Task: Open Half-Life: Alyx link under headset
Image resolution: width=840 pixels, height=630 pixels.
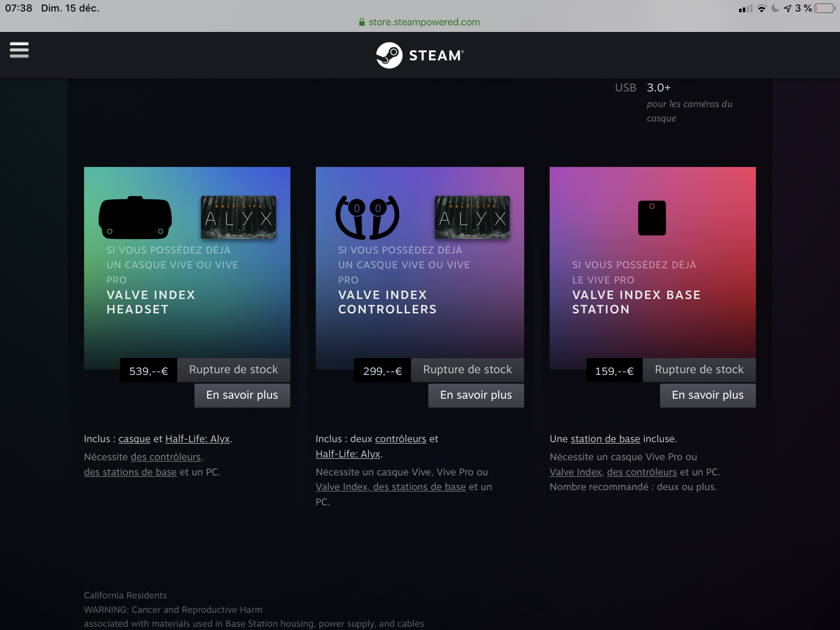Action: pos(197,439)
